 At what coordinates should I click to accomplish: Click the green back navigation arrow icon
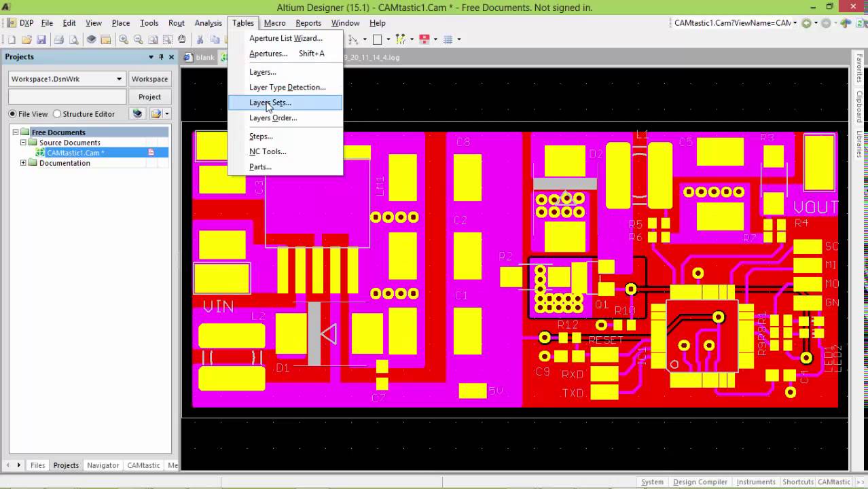click(806, 23)
